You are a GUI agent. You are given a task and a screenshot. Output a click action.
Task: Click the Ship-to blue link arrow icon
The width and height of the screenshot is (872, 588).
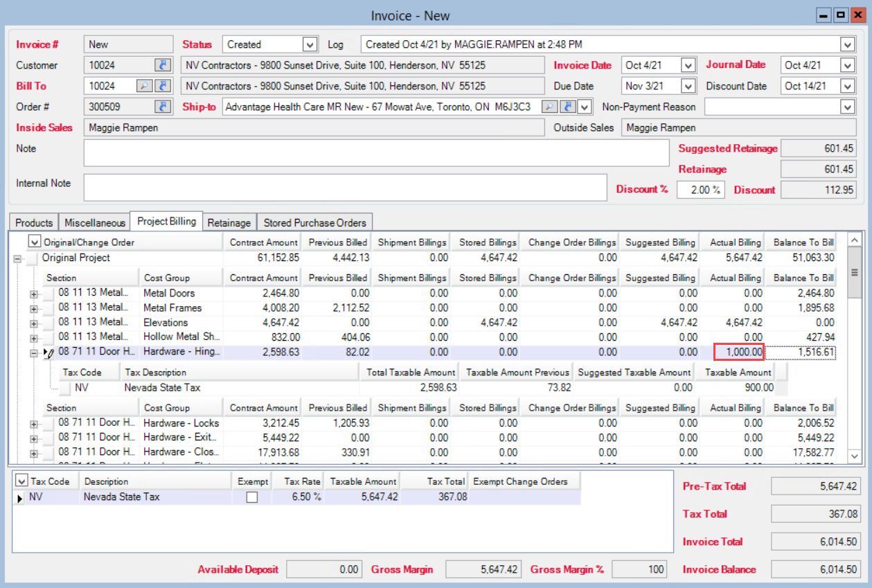567,107
